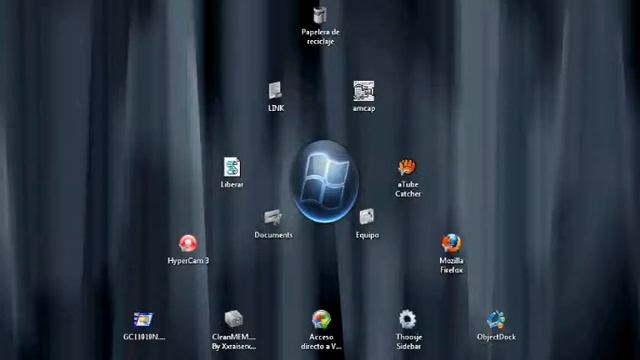Screen dimensions: 640x360
Task: Click the glowing Windows orb
Action: pos(324,181)
